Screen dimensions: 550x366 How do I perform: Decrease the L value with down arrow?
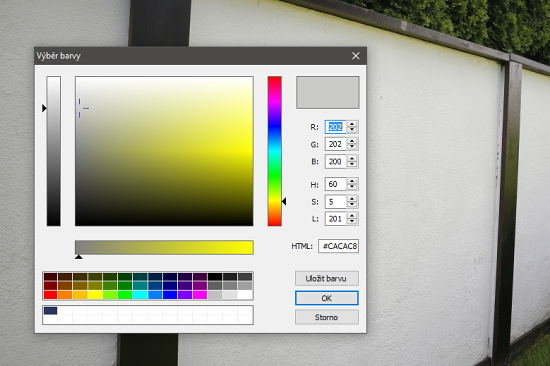(x=352, y=222)
